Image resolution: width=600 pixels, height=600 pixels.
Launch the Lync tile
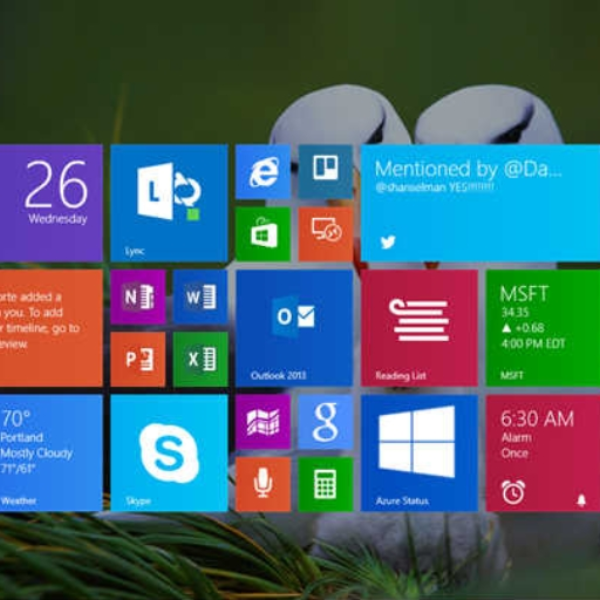coord(169,203)
